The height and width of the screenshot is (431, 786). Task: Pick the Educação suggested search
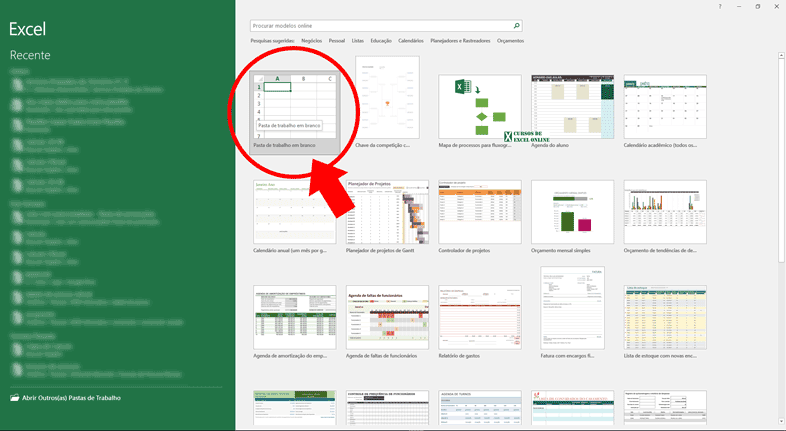[x=381, y=41]
